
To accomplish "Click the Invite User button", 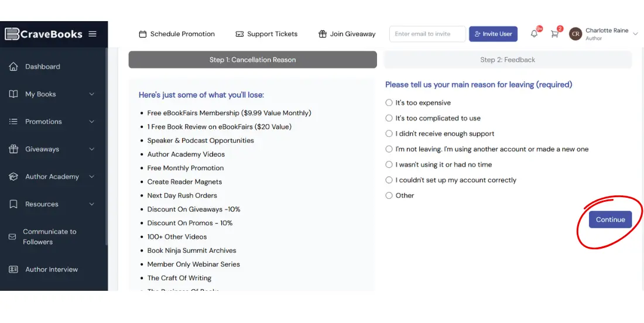I will coord(494,34).
